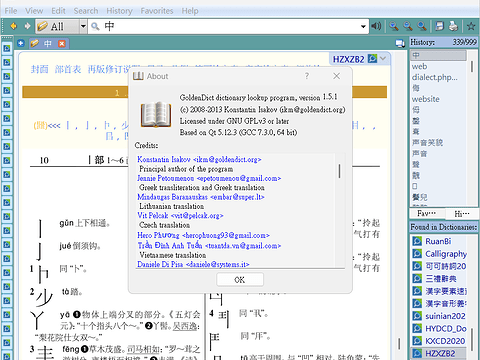This screenshot has height=360, width=480.
Task: Open the History menu
Action: click(119, 11)
